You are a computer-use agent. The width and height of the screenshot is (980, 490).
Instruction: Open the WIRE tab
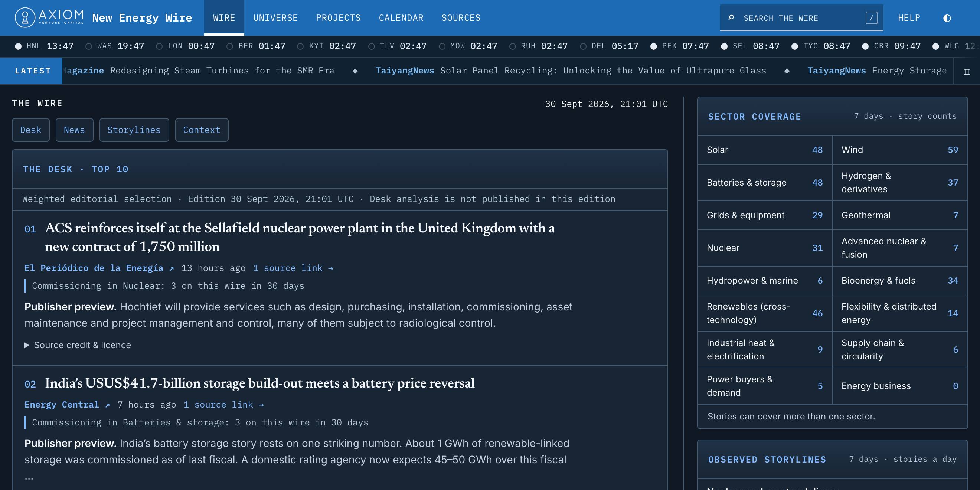pyautogui.click(x=224, y=18)
